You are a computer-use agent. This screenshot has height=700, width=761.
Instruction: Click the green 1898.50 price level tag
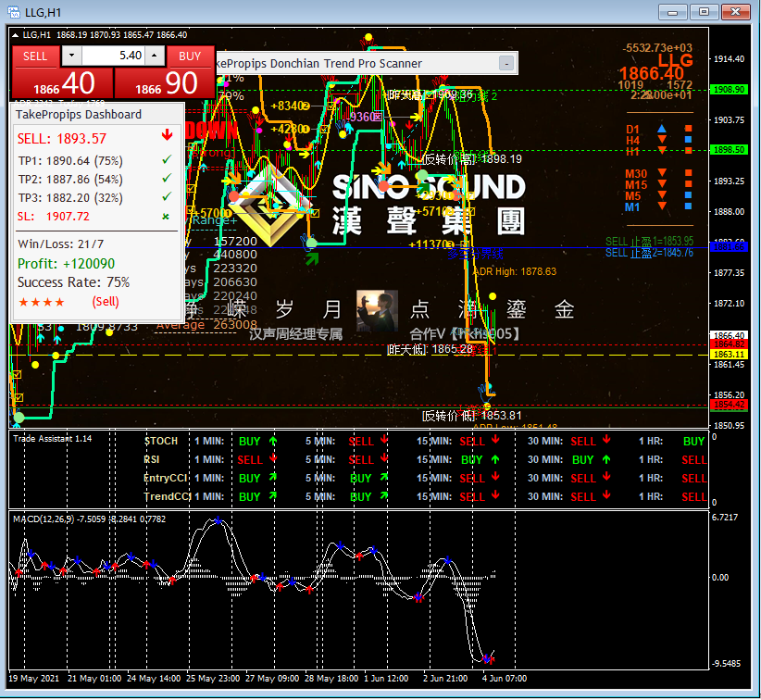click(x=729, y=150)
